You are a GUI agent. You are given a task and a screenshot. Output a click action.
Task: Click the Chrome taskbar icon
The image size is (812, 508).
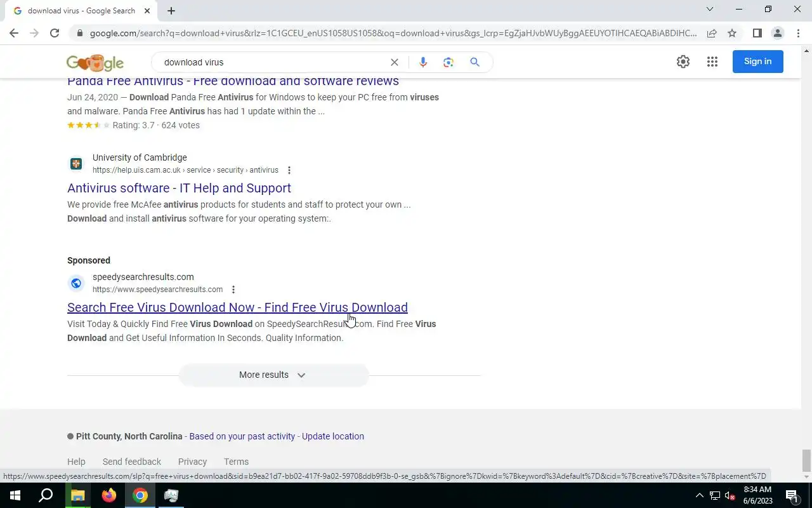coord(140,495)
